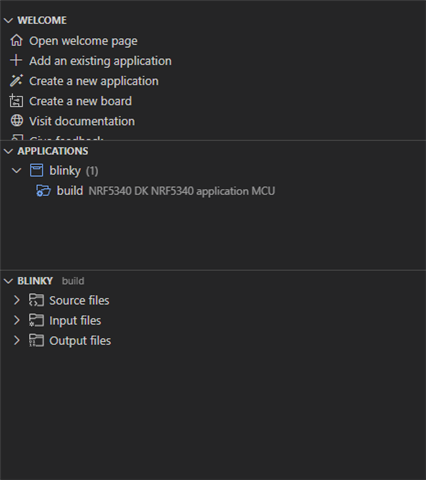Click the build configuration folder icon
This screenshot has height=480, width=426.
point(43,191)
